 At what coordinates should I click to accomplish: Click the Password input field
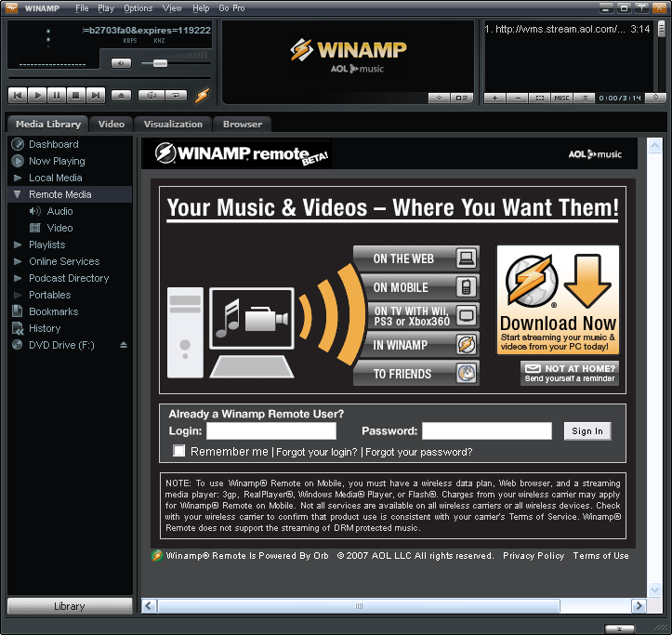click(487, 430)
